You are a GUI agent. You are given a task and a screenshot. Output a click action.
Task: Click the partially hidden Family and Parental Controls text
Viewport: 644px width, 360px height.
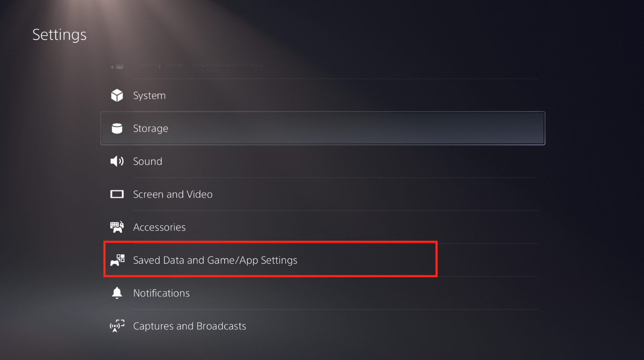point(198,64)
